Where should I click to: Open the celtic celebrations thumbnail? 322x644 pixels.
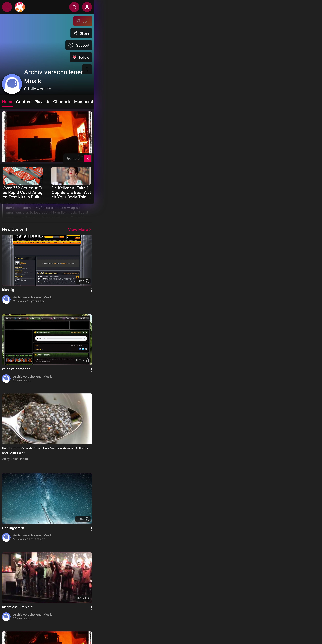47,339
